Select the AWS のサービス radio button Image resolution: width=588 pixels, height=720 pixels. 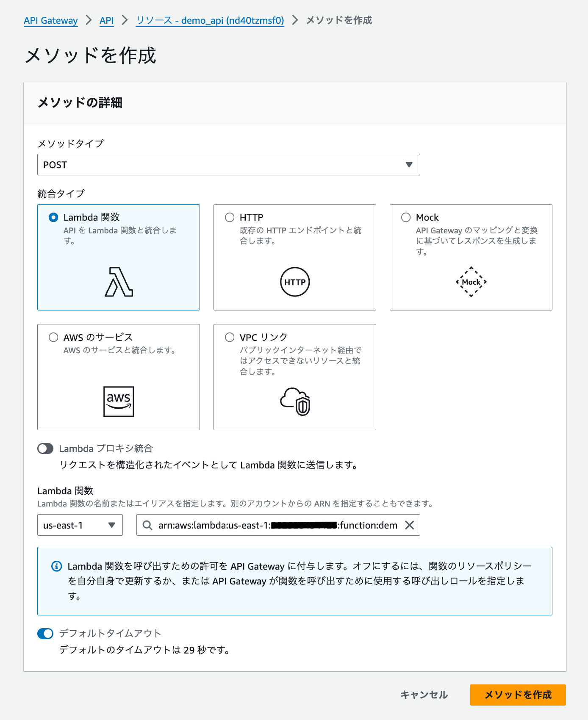53,337
